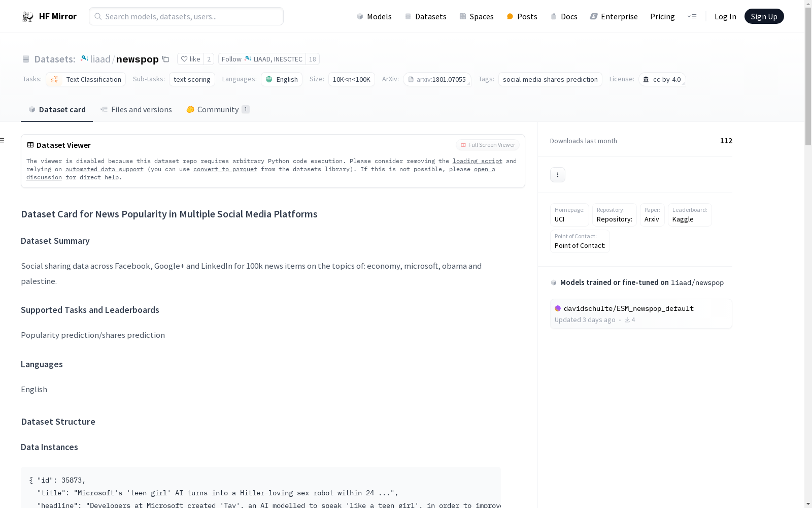Follow LIAAD, INESCTEC organization
This screenshot has height=508, width=812.
[x=262, y=59]
